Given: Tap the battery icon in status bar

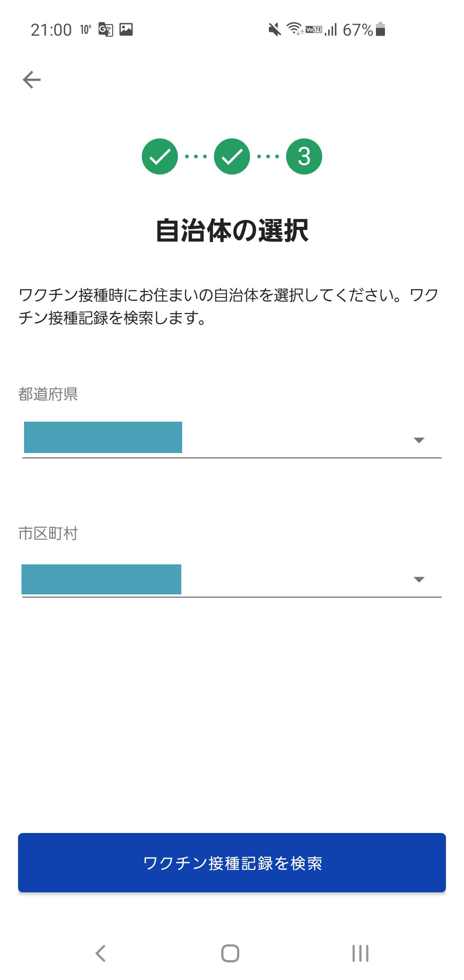Looking at the screenshot, I should coord(380,29).
